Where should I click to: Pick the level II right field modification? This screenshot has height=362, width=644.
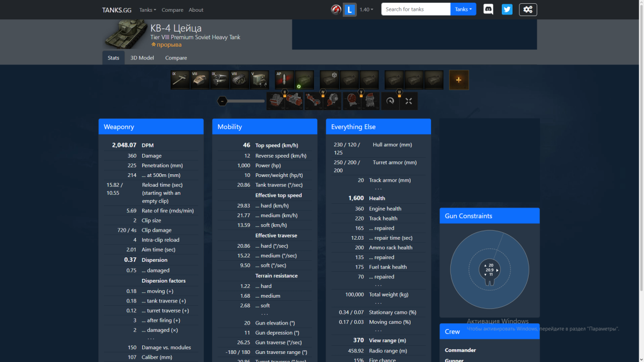coord(294,101)
